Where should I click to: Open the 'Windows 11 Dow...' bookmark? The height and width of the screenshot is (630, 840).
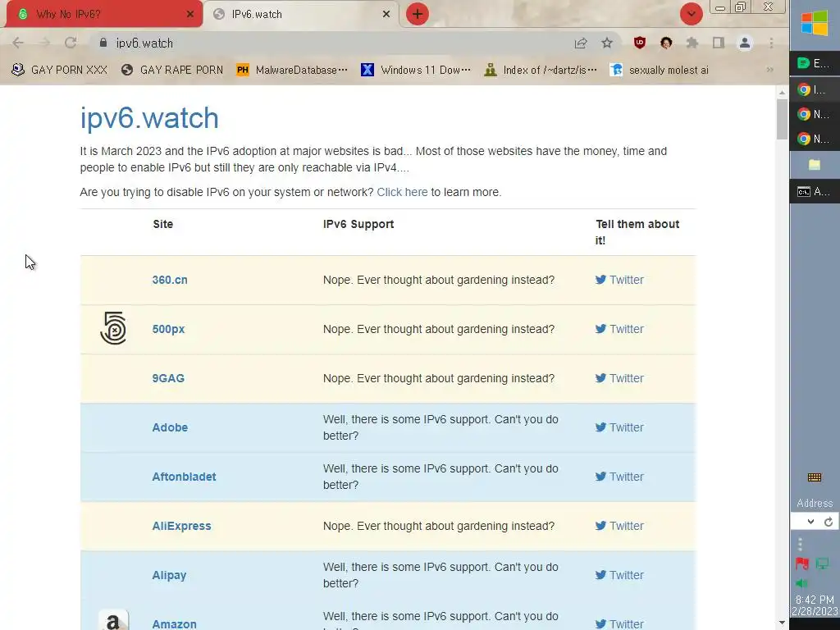tap(416, 71)
